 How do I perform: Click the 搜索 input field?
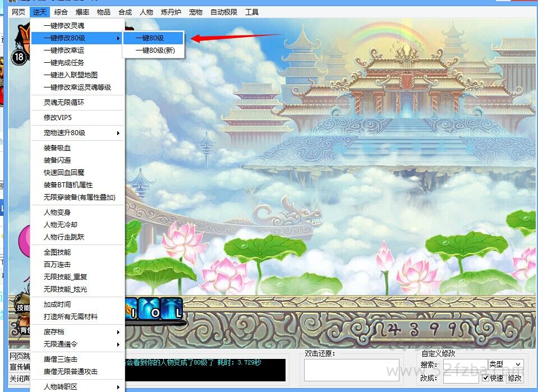point(465,365)
